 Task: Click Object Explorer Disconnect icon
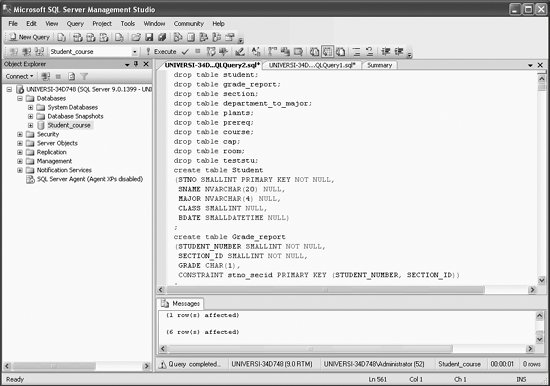coord(46,76)
